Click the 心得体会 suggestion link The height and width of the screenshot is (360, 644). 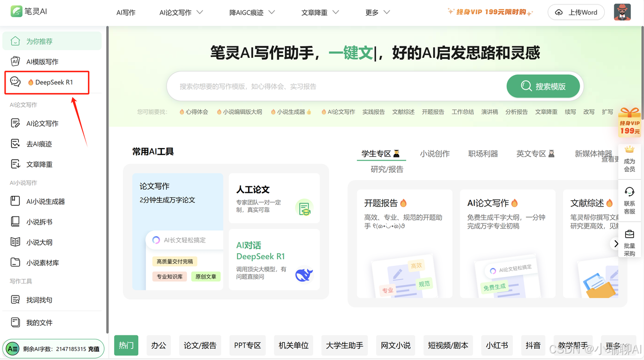click(194, 112)
